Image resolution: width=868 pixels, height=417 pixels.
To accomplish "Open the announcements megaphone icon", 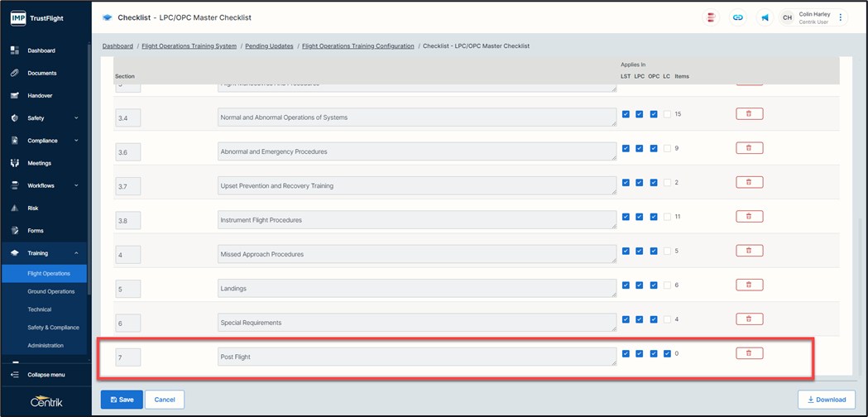I will tap(765, 17).
